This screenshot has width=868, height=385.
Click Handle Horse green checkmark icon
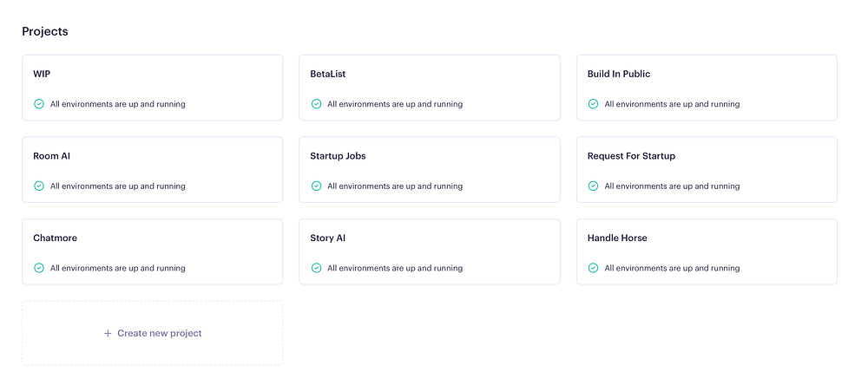pyautogui.click(x=594, y=268)
